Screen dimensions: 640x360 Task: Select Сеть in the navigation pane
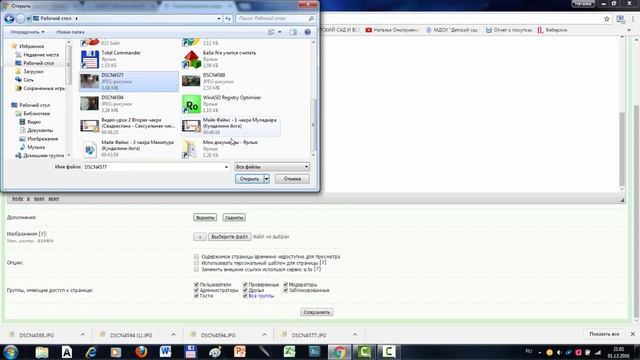coord(28,80)
